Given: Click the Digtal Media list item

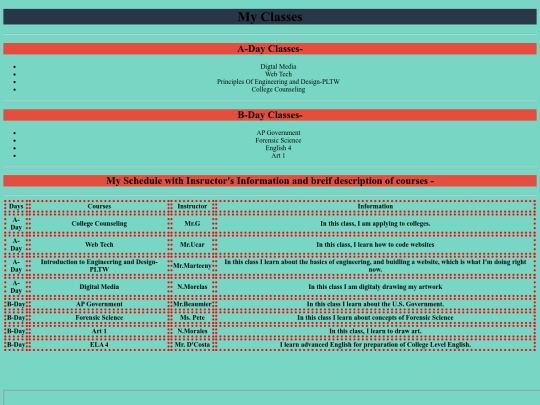Looking at the screenshot, I should point(278,66).
